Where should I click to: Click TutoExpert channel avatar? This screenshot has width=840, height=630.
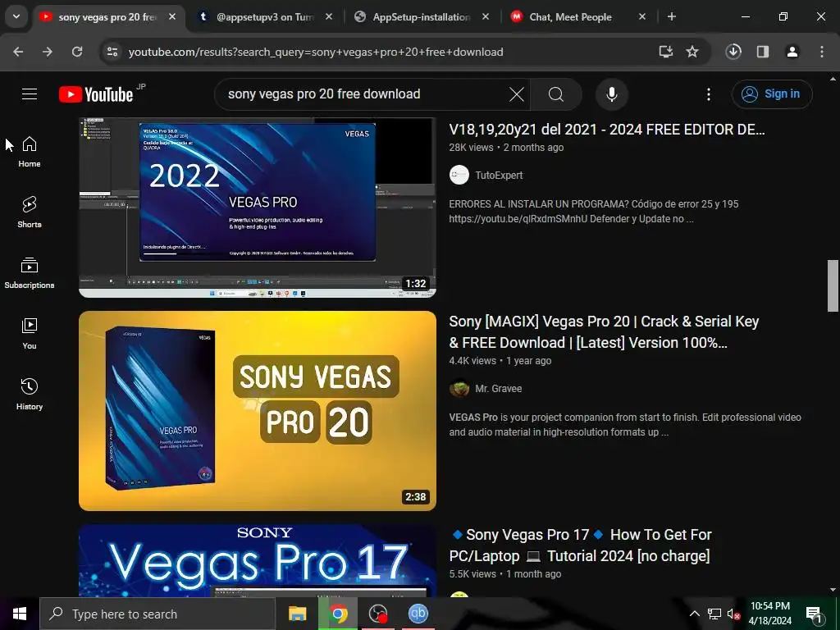[459, 176]
